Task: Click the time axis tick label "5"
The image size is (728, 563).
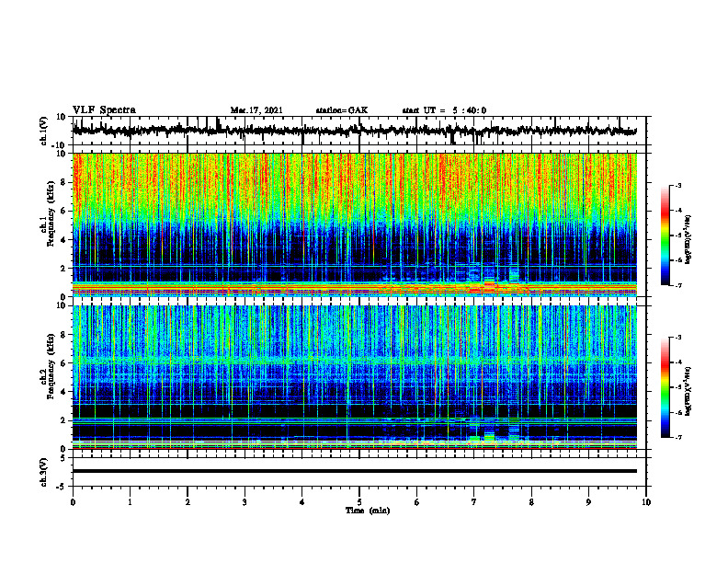Action: point(359,502)
